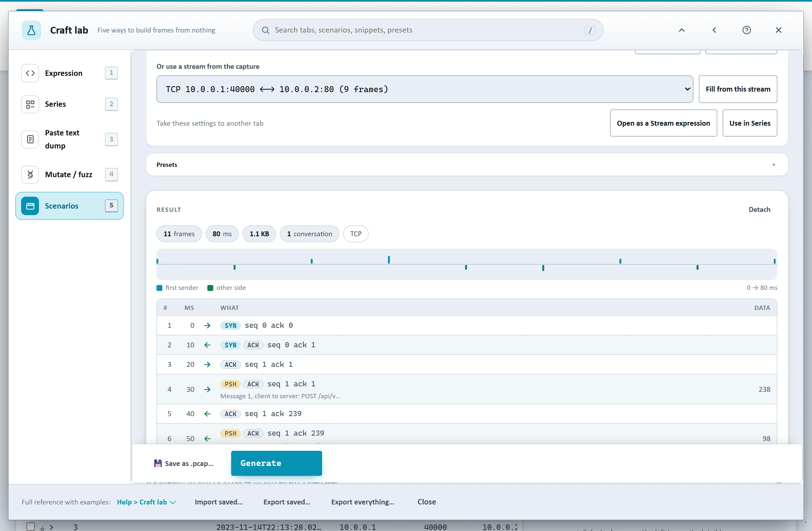Click right arrow of frame 1 row

pyautogui.click(x=207, y=325)
